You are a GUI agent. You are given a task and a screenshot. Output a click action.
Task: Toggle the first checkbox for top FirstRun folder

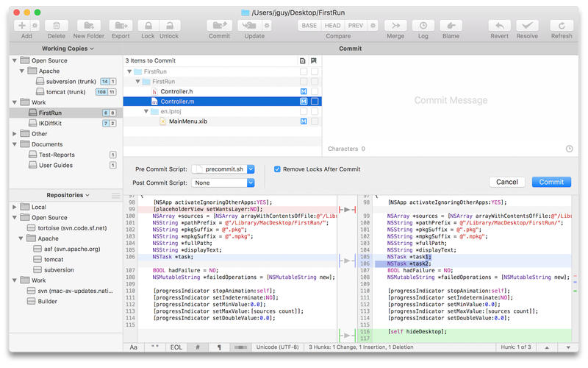(x=304, y=71)
